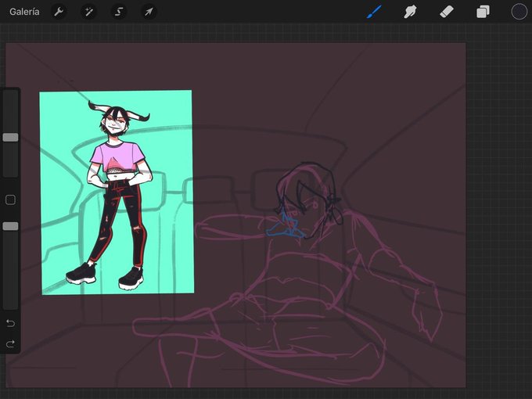Click the sketched character's head outline
Image resolution: width=532 pixels, height=399 pixels.
pos(307,199)
